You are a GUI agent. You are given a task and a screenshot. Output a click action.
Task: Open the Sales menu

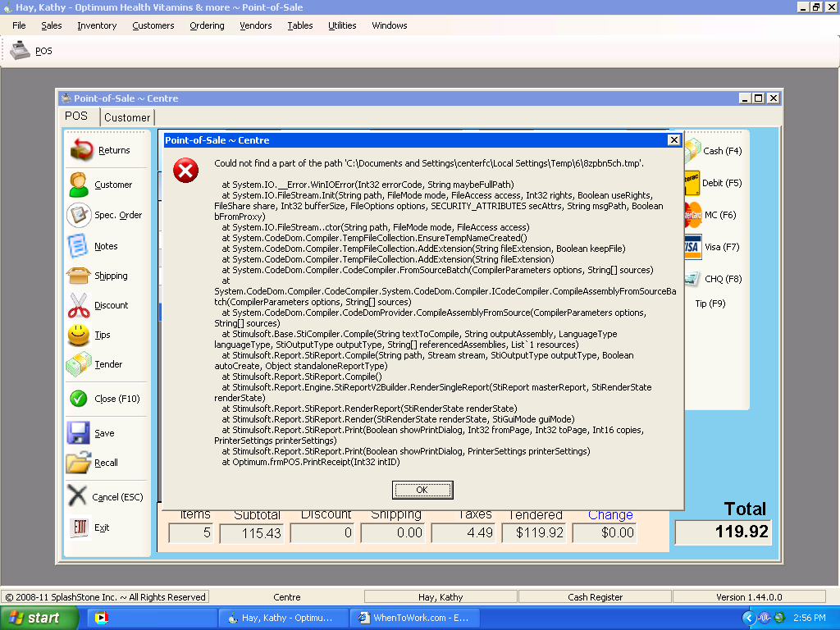point(52,25)
